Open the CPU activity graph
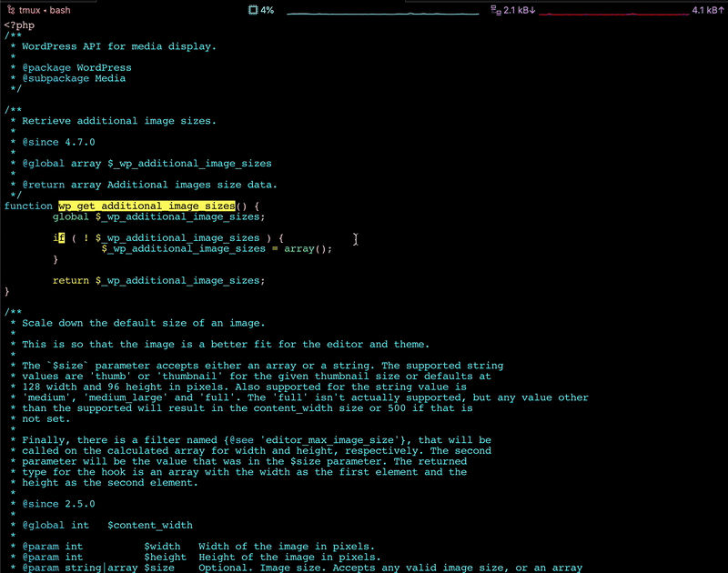 click(382, 14)
